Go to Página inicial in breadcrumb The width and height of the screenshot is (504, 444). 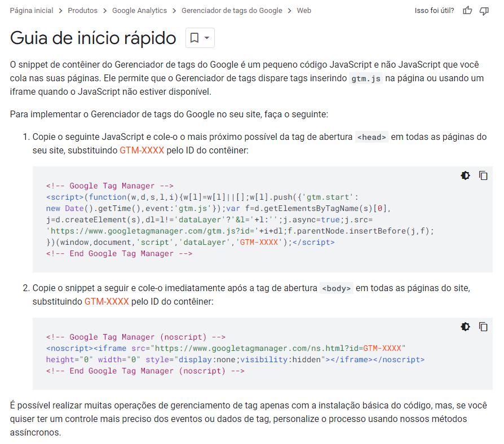(32, 11)
